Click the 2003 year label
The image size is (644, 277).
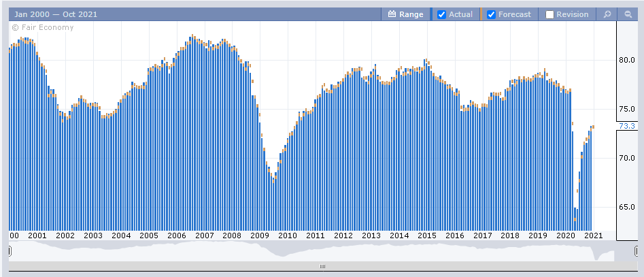point(92,236)
